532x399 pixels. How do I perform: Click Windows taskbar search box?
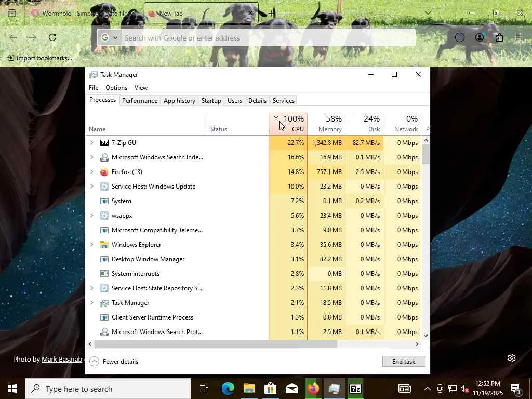(x=108, y=389)
